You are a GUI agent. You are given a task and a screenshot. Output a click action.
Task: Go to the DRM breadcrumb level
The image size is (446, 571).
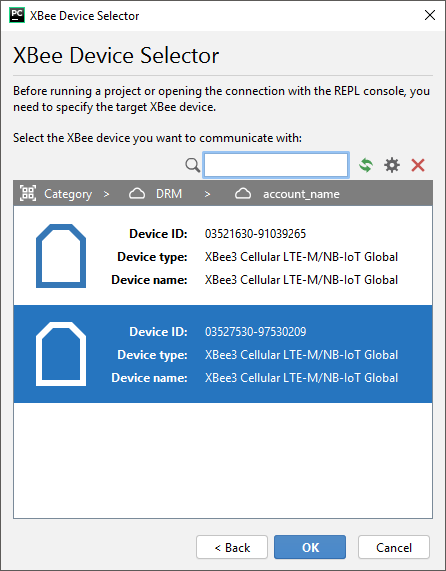click(169, 194)
